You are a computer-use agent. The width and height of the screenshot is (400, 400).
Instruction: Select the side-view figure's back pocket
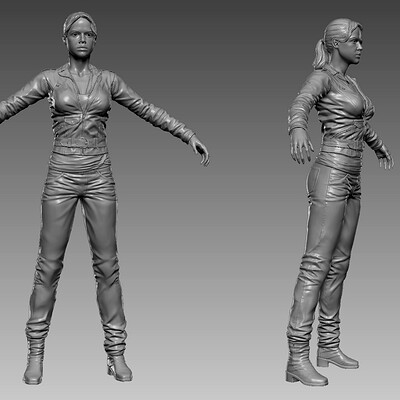(317, 180)
